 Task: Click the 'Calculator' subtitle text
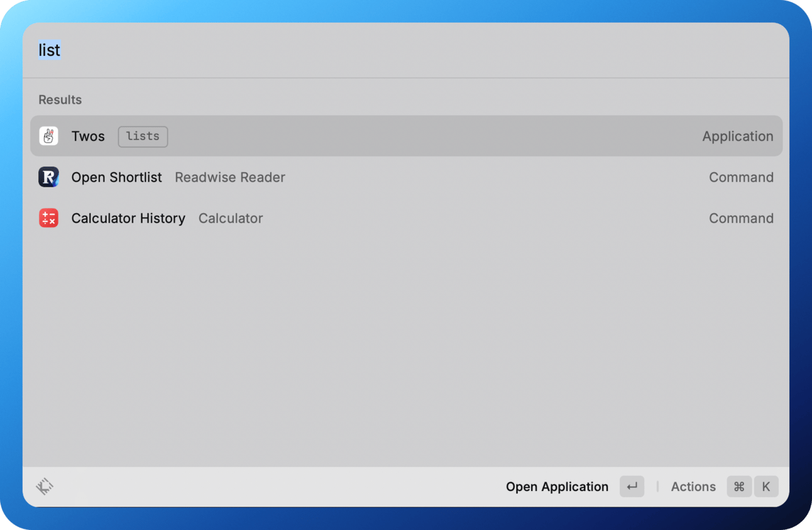[x=231, y=218]
